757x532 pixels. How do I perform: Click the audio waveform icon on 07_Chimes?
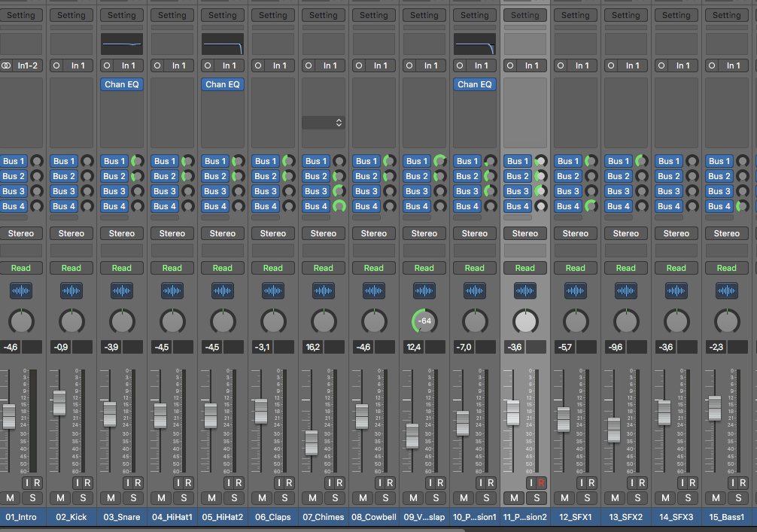pos(324,291)
